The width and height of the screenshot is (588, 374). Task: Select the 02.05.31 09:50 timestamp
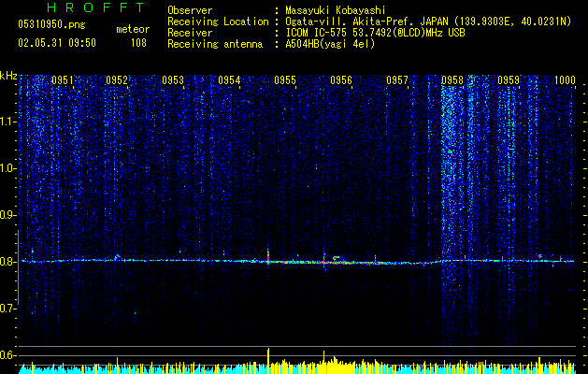coord(57,43)
